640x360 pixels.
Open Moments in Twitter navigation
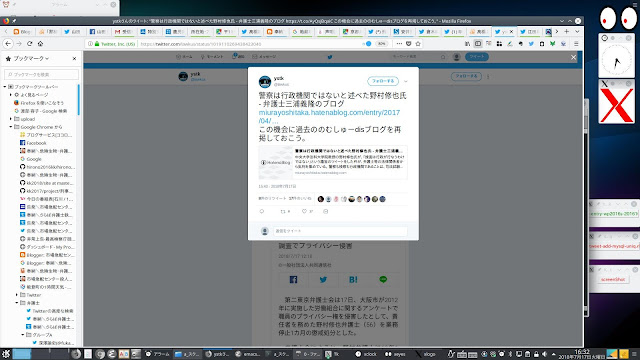[211, 57]
